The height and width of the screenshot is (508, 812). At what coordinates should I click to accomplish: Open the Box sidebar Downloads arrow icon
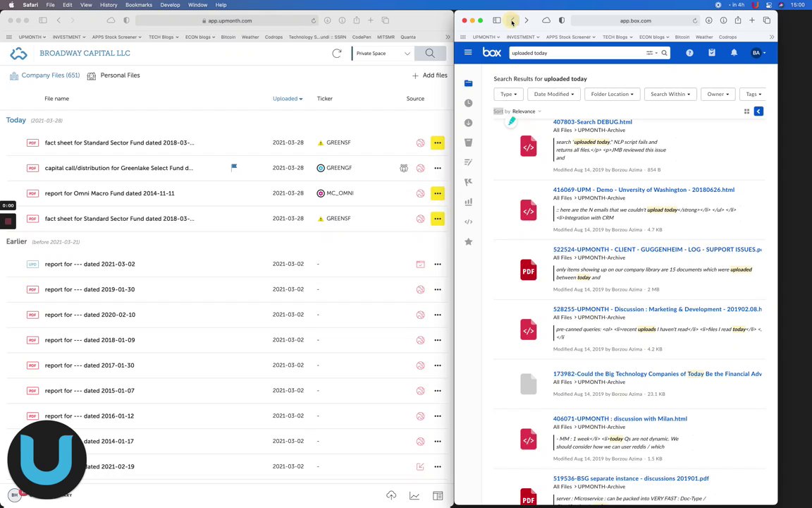[469, 123]
